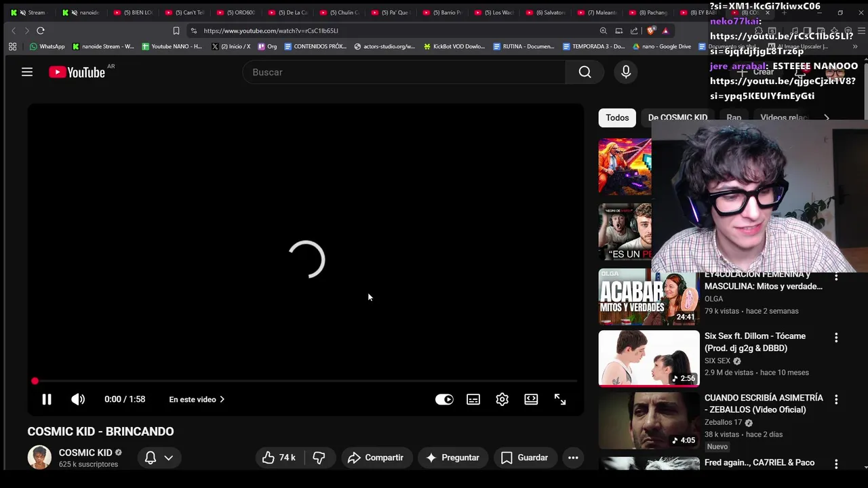
Task: Bookmark this page icon
Action: point(176,30)
